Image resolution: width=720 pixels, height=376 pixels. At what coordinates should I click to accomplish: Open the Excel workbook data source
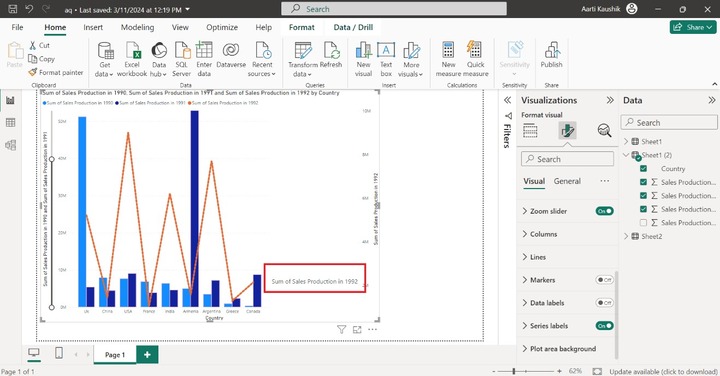pos(132,59)
